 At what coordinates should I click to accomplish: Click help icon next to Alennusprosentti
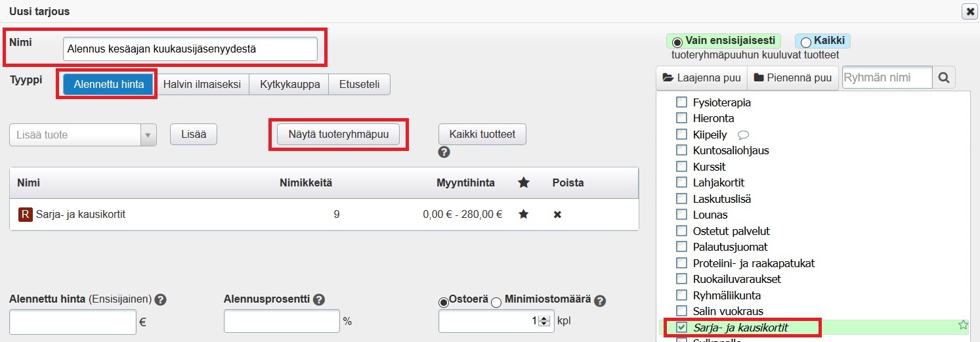(x=319, y=299)
